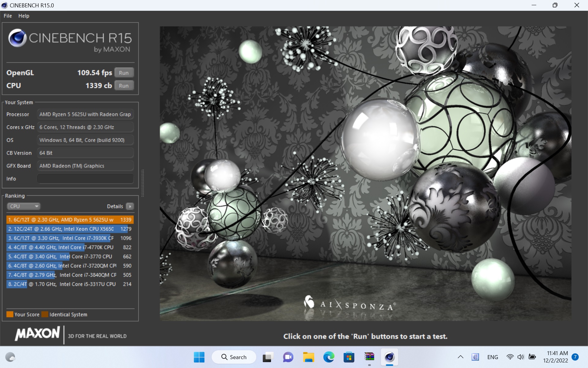Launch Microsoft Edge from the taskbar
Screen dimensions: 588x368
click(329, 357)
